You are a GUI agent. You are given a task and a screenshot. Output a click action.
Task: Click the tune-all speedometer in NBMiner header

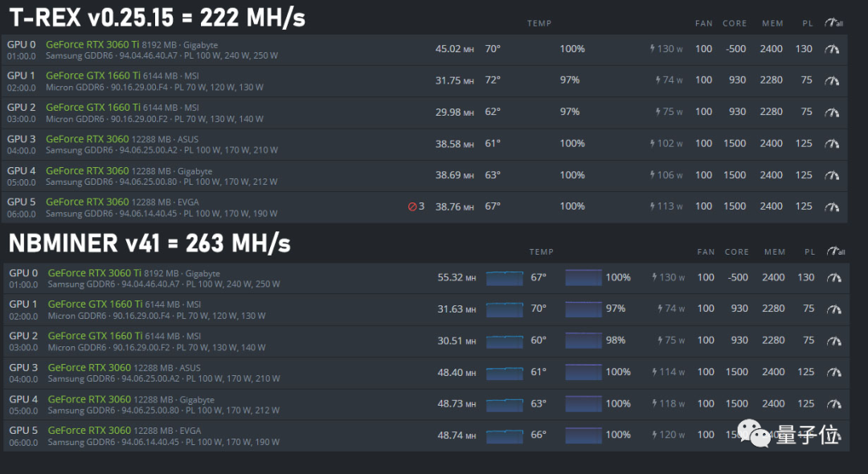(x=835, y=252)
